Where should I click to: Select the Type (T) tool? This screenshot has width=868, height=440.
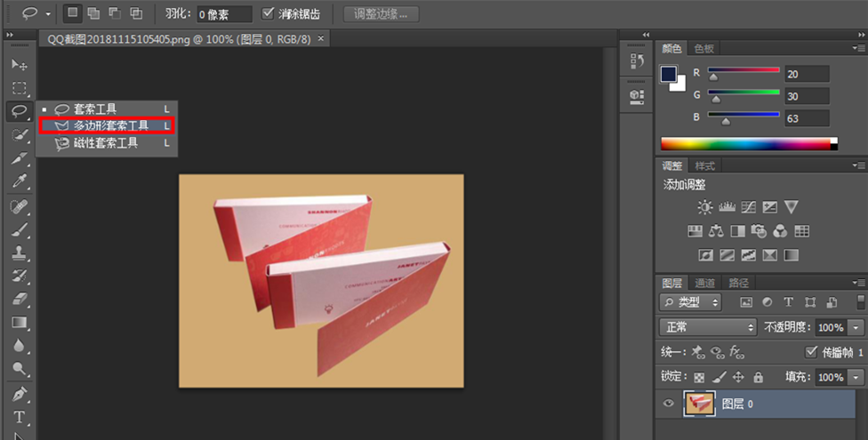click(x=19, y=416)
